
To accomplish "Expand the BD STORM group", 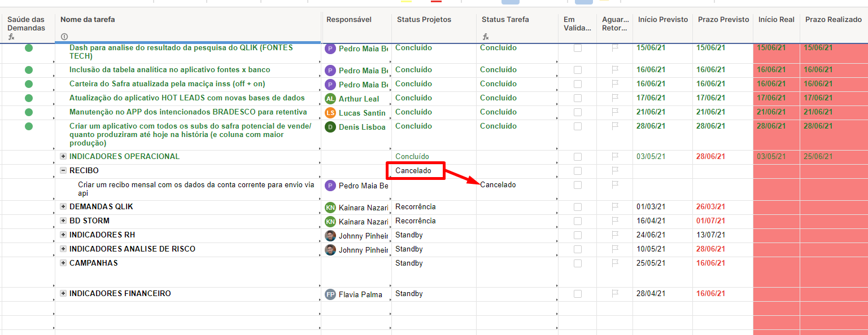I will tap(63, 221).
